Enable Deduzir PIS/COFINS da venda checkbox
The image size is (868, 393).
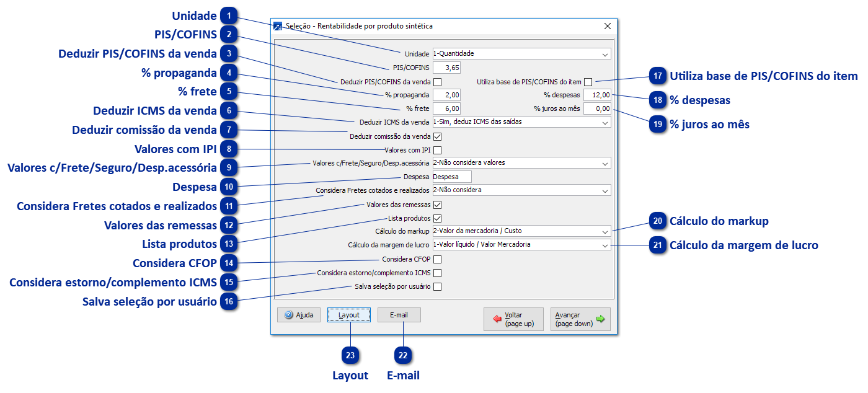tap(437, 82)
